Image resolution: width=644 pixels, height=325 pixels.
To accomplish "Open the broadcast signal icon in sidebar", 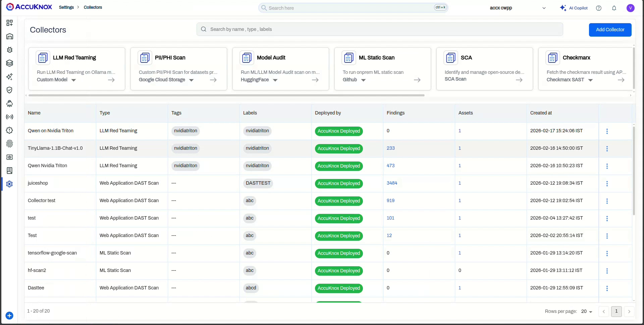I will click(9, 117).
